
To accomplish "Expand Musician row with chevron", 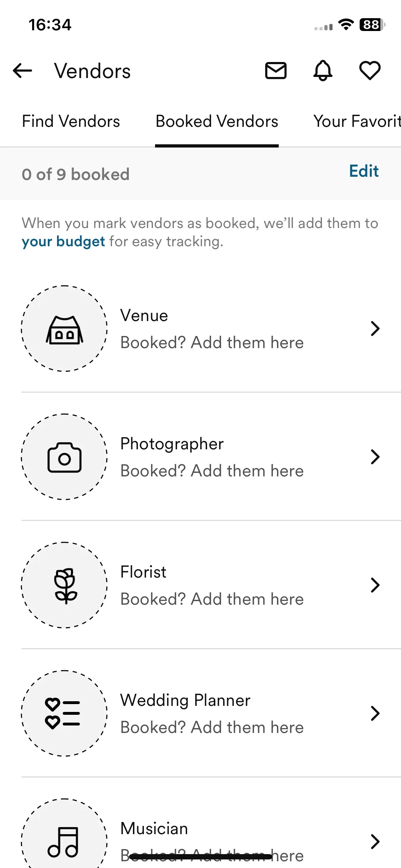I will pyautogui.click(x=375, y=842).
